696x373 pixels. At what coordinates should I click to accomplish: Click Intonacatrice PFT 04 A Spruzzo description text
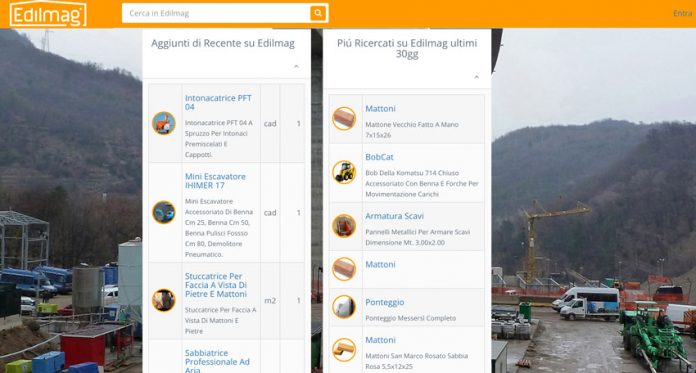coord(219,139)
